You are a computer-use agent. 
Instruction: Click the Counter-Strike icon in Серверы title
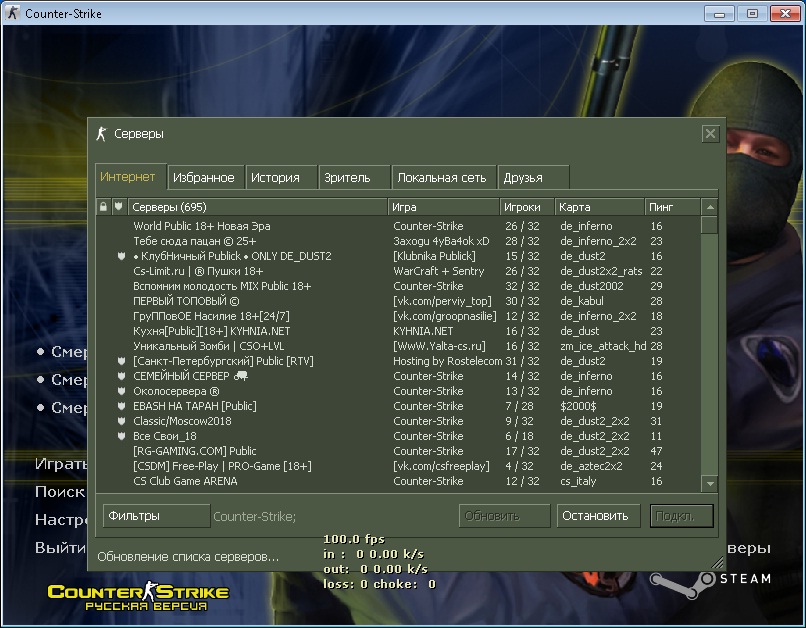[x=101, y=134]
